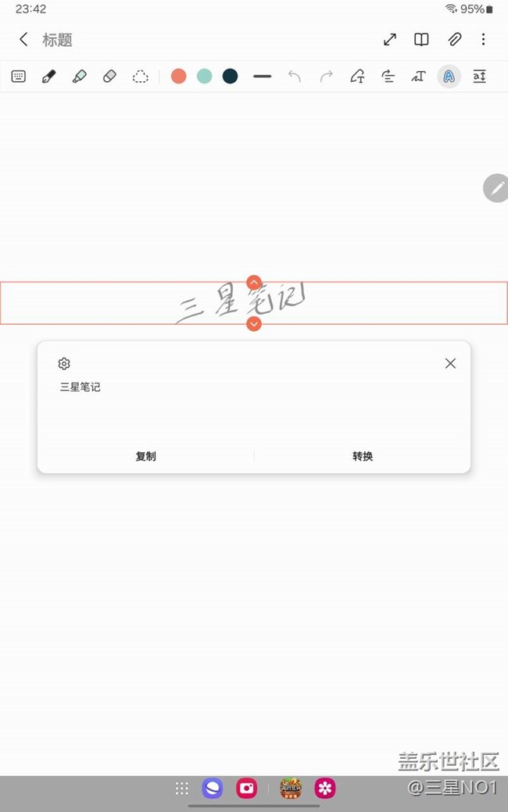The image size is (508, 812).
Task: Open the pen stroke thickness selector
Action: 262,77
